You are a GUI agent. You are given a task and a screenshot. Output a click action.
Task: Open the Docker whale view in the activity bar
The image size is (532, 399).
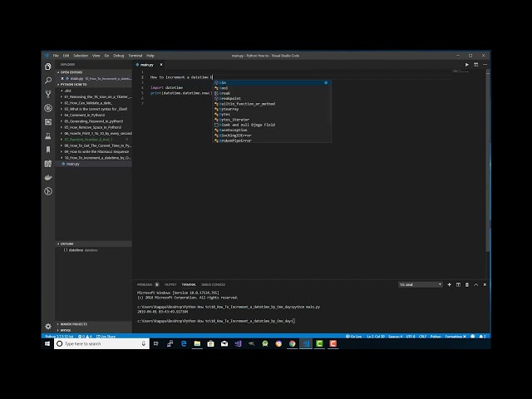tap(48, 177)
